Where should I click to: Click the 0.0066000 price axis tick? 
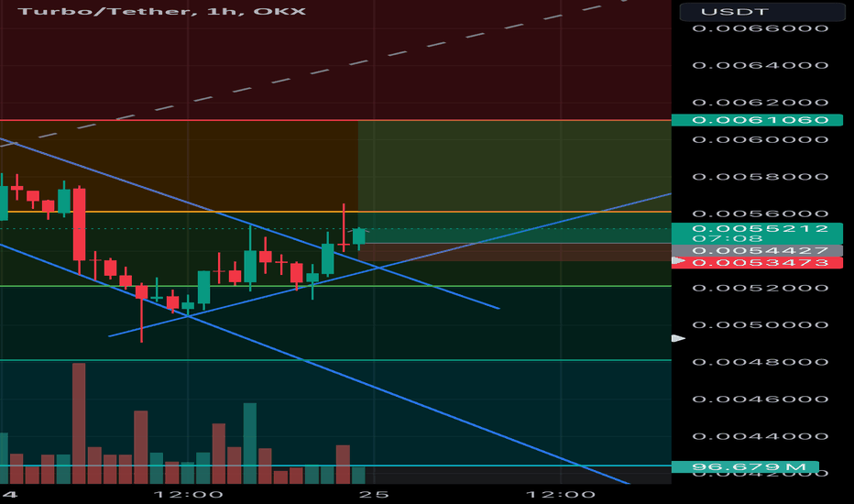(761, 28)
